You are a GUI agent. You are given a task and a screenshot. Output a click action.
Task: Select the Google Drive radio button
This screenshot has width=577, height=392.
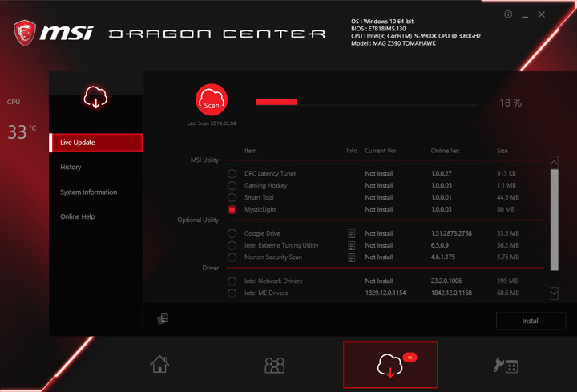point(232,233)
